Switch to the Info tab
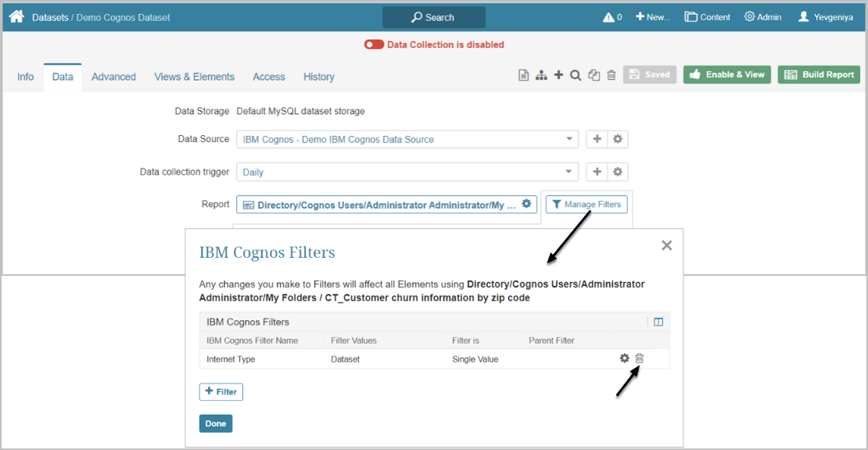 (26, 77)
